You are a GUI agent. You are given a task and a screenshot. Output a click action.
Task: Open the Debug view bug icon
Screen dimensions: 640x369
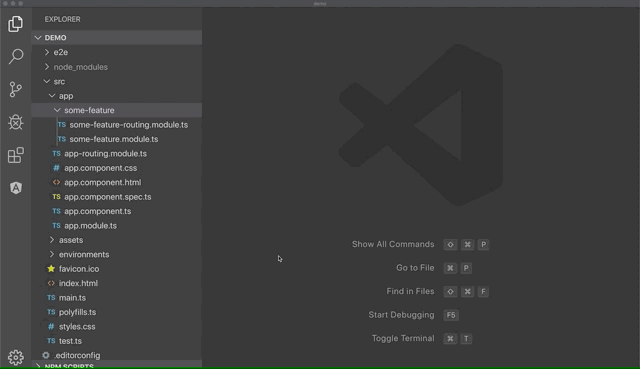[x=16, y=122]
